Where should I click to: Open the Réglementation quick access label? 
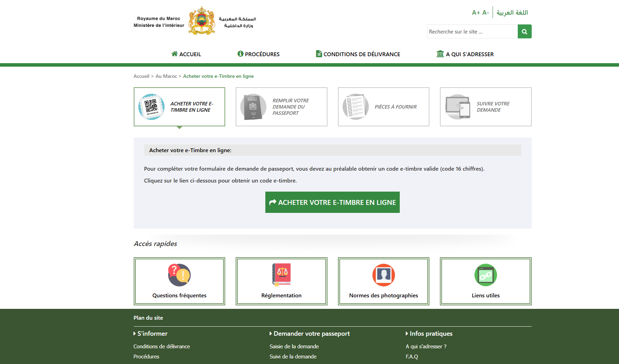click(281, 295)
